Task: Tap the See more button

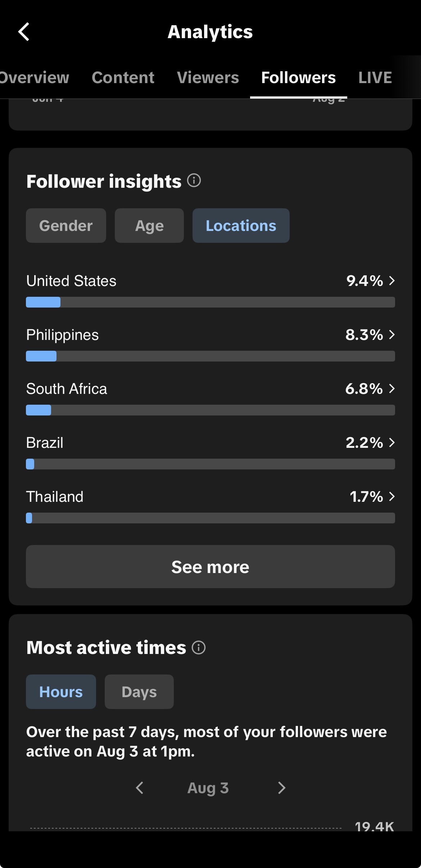Action: pyautogui.click(x=210, y=567)
